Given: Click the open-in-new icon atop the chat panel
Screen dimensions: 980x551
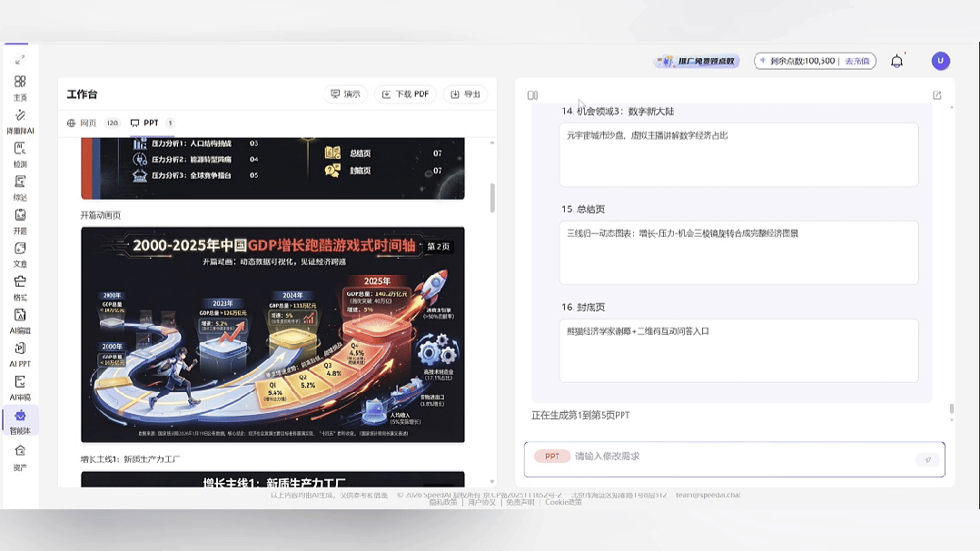Looking at the screenshot, I should 939,93.
